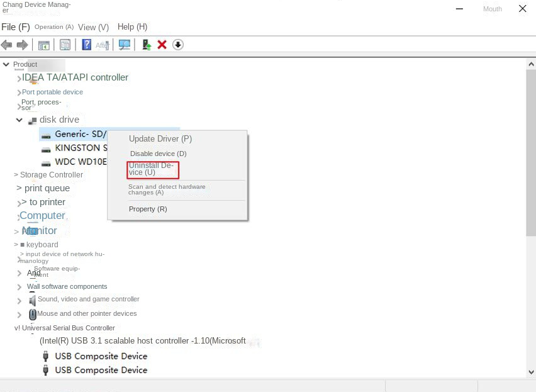Collapse the disk drive tree node
The width and height of the screenshot is (536, 392).
coord(19,120)
